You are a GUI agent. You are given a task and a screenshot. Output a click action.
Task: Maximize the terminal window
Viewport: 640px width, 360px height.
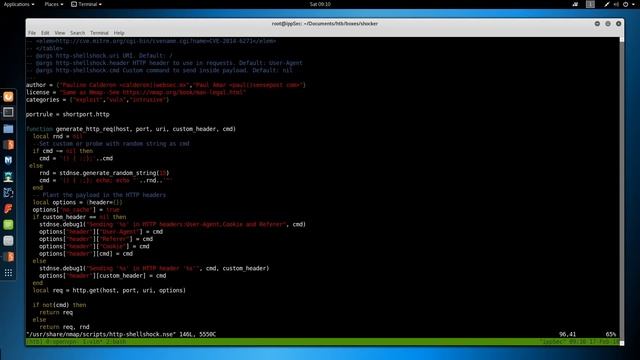click(608, 24)
